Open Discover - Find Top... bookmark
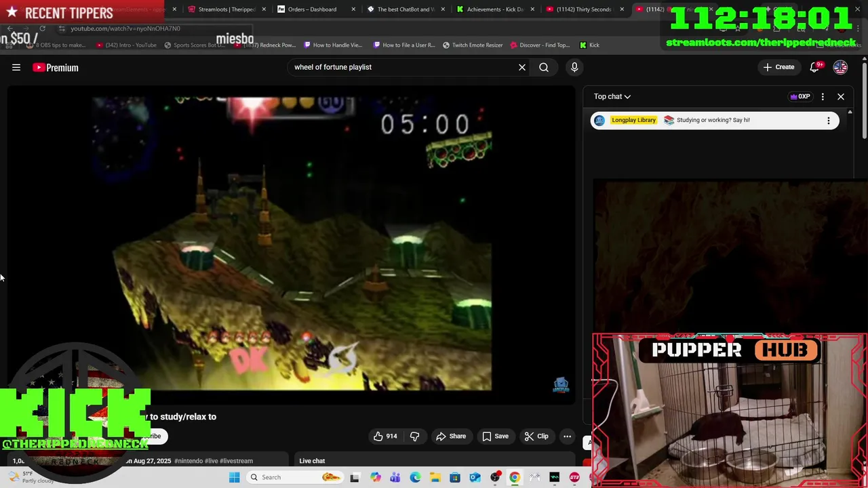The height and width of the screenshot is (488, 868). pyautogui.click(x=540, y=45)
